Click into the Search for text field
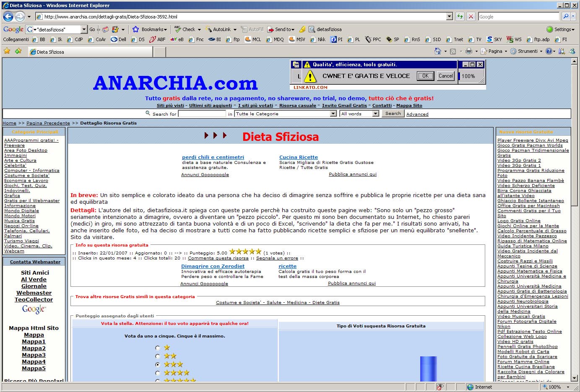Viewport: 580px width, 392px height. tap(202, 114)
